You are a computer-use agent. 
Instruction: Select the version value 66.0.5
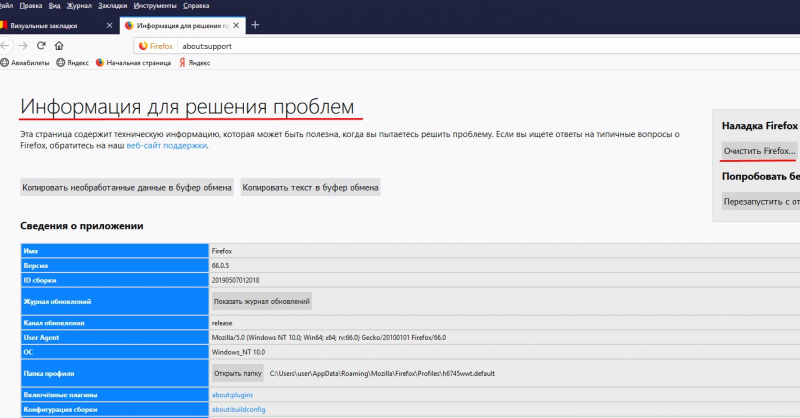point(220,266)
